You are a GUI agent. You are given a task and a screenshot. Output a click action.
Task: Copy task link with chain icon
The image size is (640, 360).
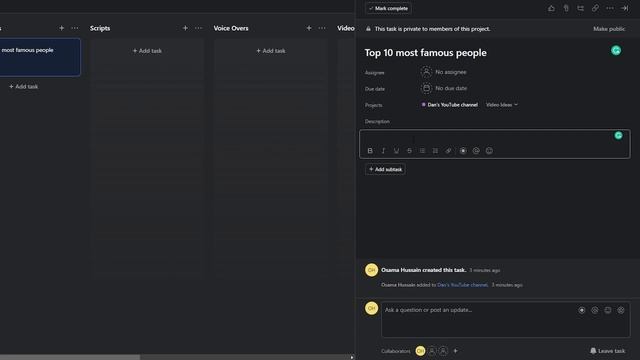tap(595, 8)
